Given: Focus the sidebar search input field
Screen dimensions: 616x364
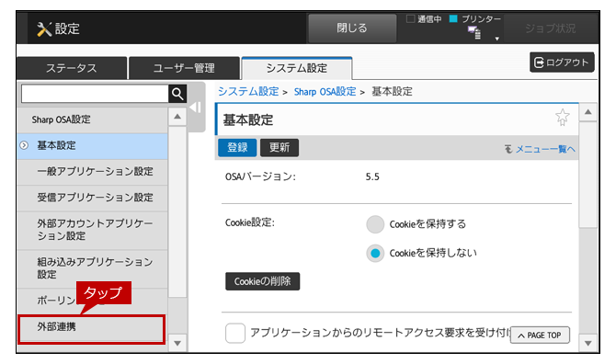Looking at the screenshot, I should (95, 94).
